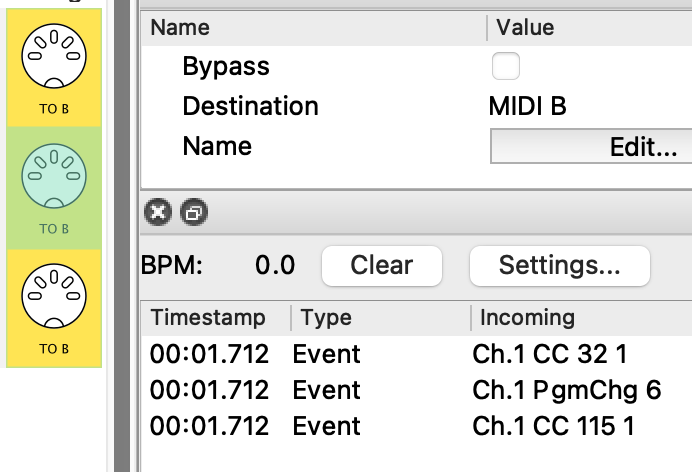
Task: Undock the MIDI monitor panel
Action: click(x=193, y=212)
